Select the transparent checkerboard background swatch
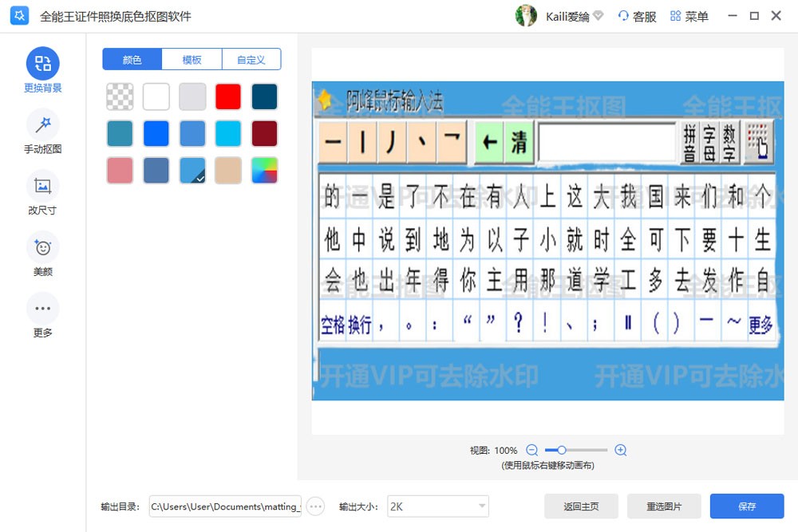This screenshot has height=532, width=798. coord(120,97)
